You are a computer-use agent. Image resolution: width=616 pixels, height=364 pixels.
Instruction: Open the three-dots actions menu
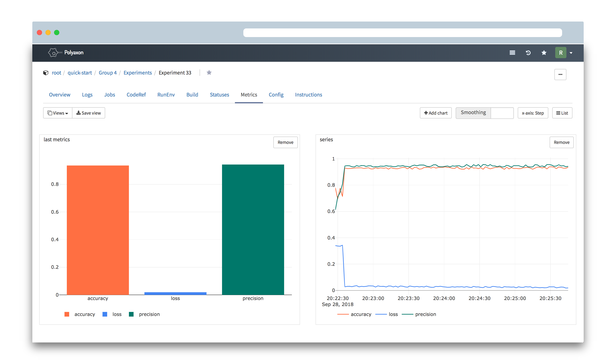560,75
